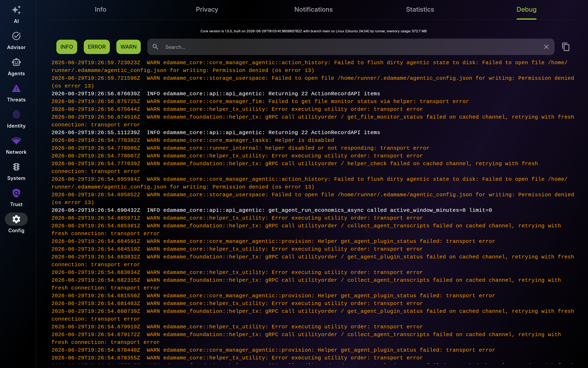This screenshot has width=588, height=368.
Task: Switch to the Privacy tab
Action: 207,9
